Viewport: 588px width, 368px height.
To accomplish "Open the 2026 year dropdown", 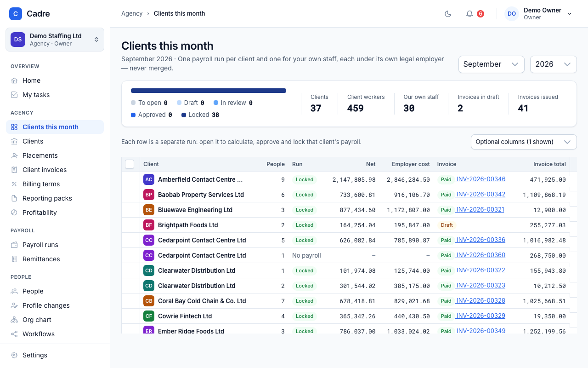I will click(554, 64).
